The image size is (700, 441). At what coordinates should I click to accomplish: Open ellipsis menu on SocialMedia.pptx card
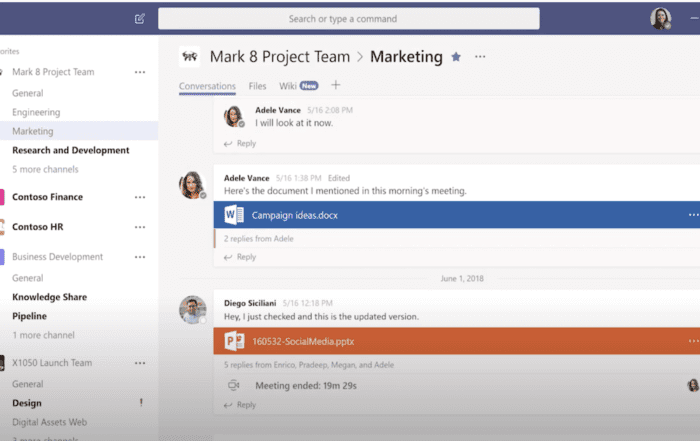[693, 341]
